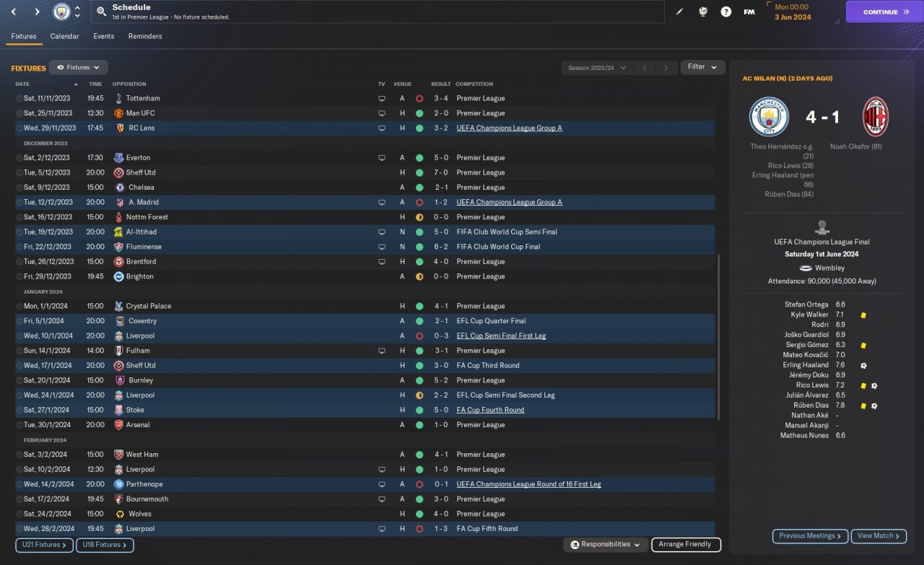Switch to the Events tab
Viewport: 924px width, 565px height.
(x=104, y=36)
